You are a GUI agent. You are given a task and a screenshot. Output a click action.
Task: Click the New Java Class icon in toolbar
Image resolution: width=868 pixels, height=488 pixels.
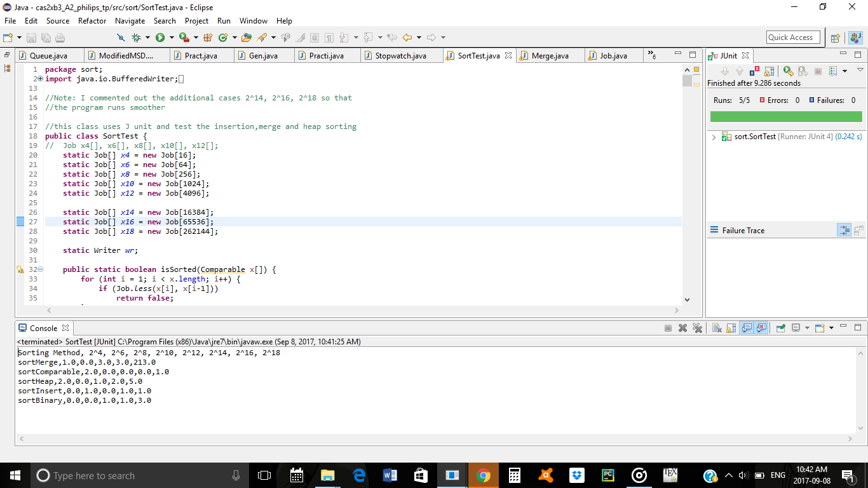pyautogui.click(x=223, y=37)
